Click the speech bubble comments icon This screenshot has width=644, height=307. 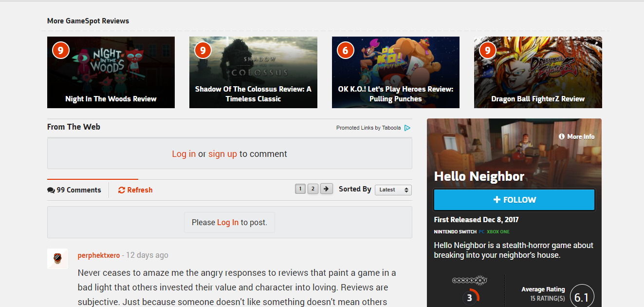coord(51,190)
